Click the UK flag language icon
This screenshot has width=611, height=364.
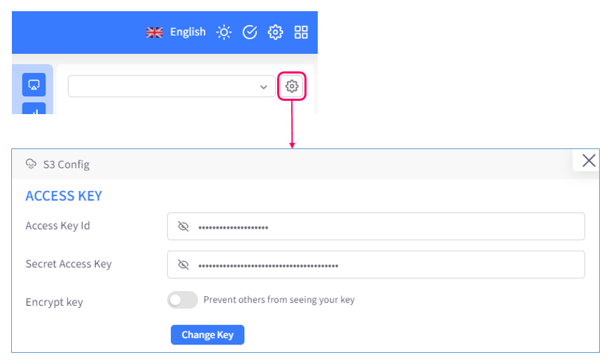(154, 32)
